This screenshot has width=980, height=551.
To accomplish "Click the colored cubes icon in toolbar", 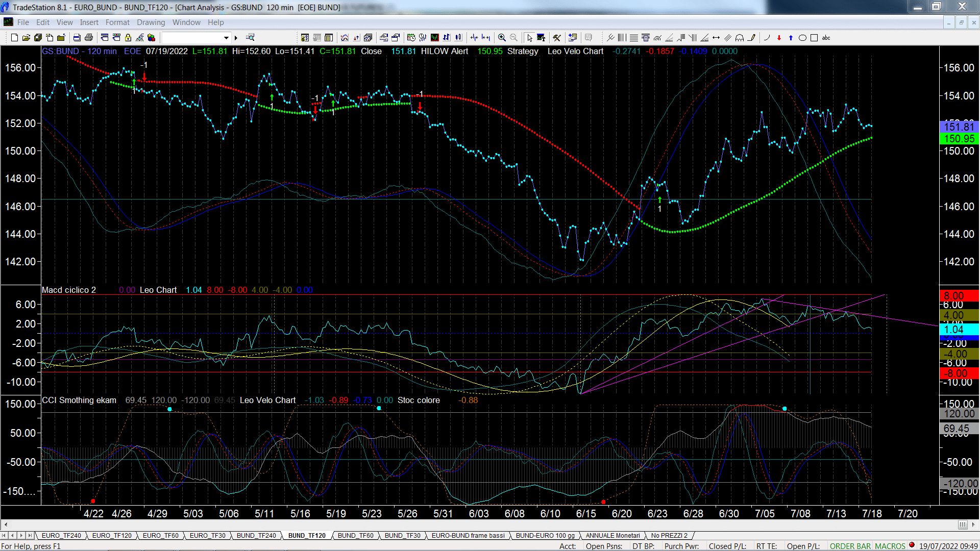I will (x=152, y=38).
